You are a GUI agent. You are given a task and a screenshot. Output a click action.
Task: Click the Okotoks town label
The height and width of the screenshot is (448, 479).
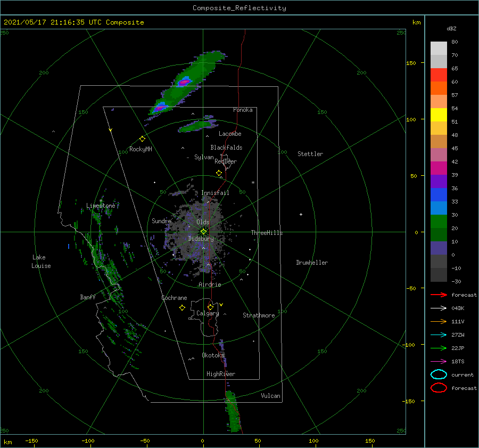click(x=213, y=355)
